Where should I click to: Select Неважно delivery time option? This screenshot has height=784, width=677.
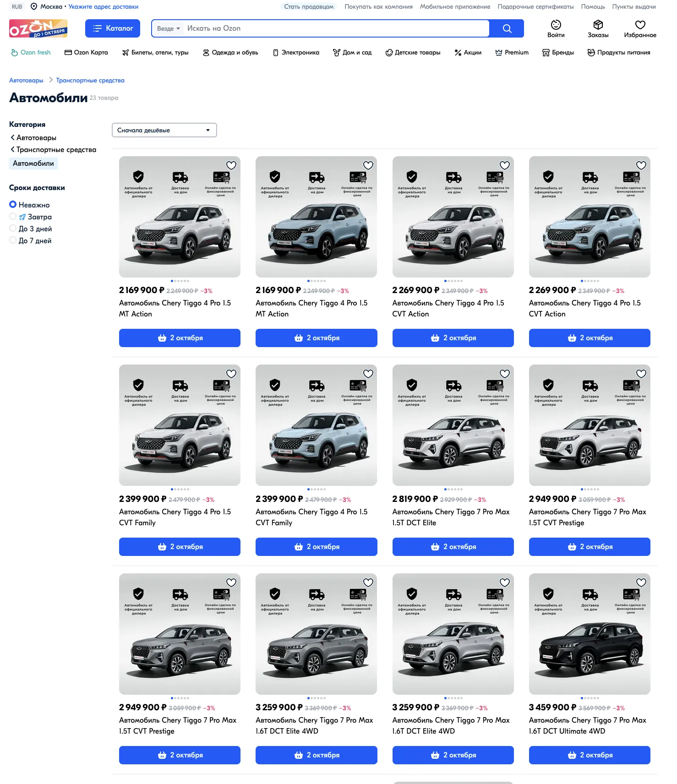(13, 205)
